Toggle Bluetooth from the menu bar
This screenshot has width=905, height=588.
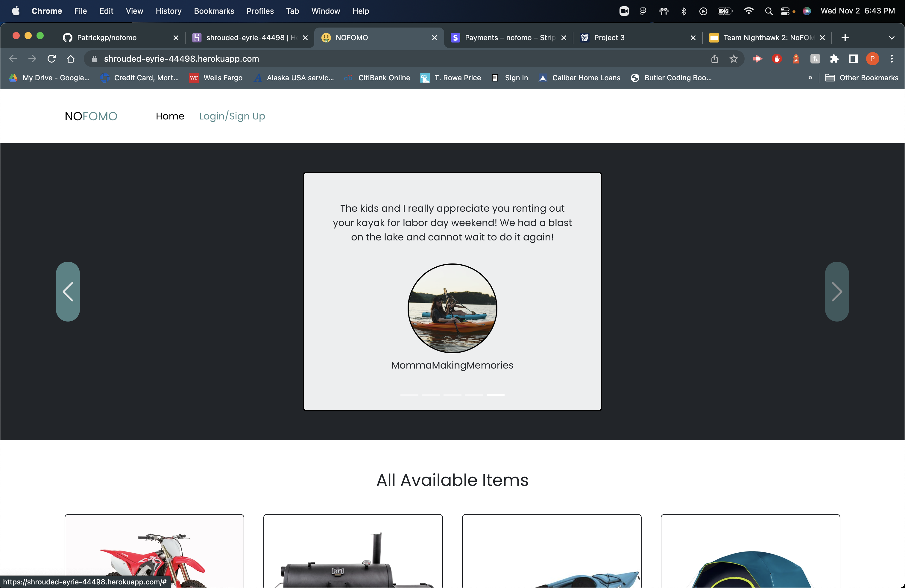tap(683, 11)
